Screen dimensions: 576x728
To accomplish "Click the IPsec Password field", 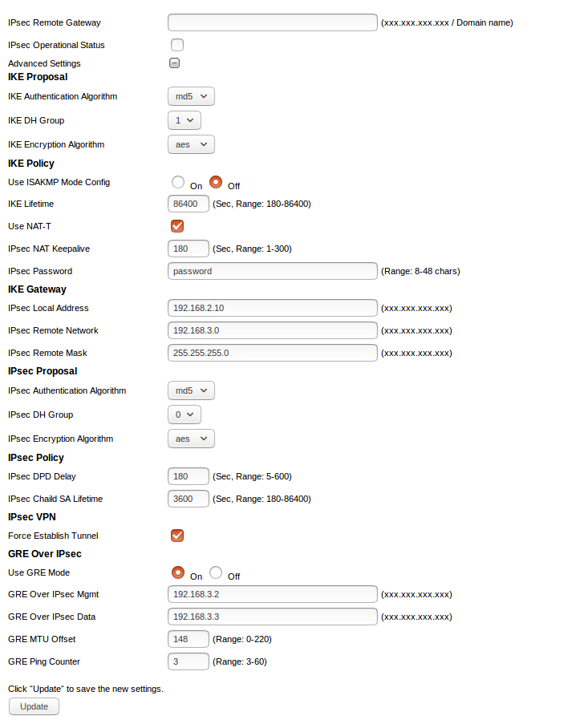I will point(273,271).
